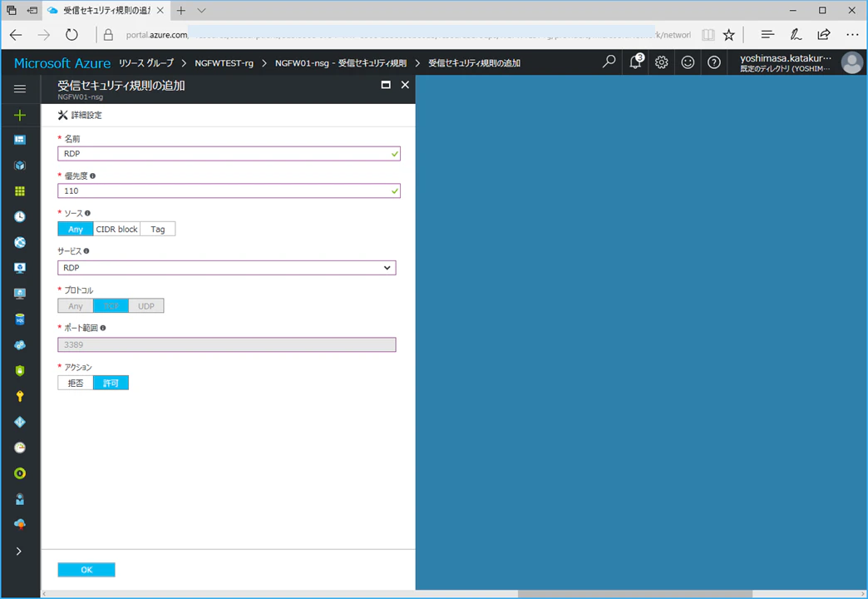Open the gauge Monitor icon in sidebar
868x599 pixels.
point(20,448)
